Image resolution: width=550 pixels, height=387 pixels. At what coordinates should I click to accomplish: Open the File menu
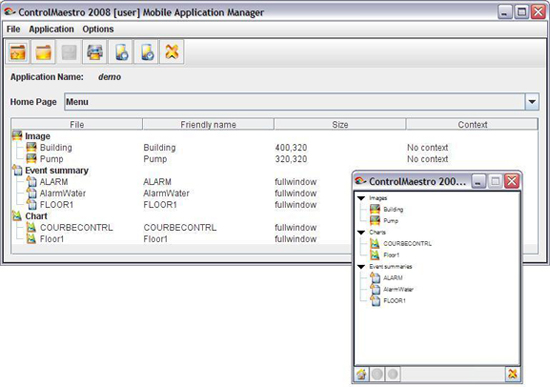[x=13, y=29]
